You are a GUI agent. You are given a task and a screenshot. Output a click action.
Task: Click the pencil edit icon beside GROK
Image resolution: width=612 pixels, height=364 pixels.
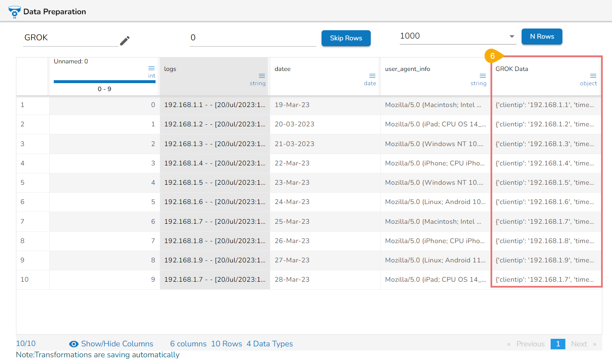125,40
